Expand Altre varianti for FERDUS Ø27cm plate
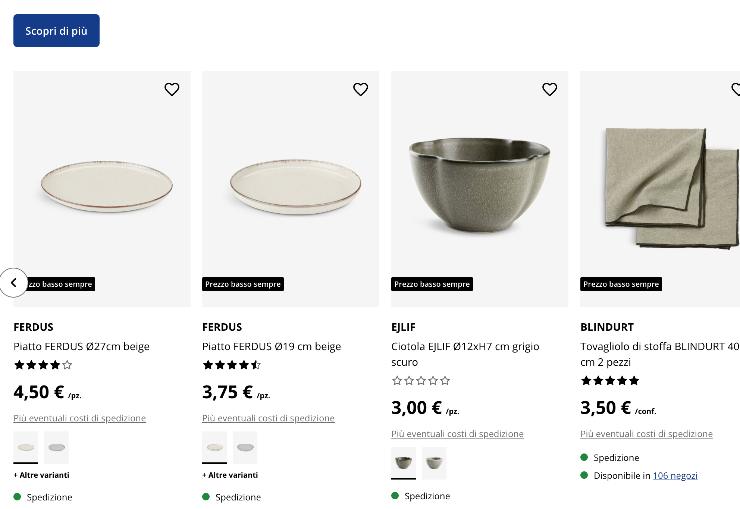 (x=41, y=475)
